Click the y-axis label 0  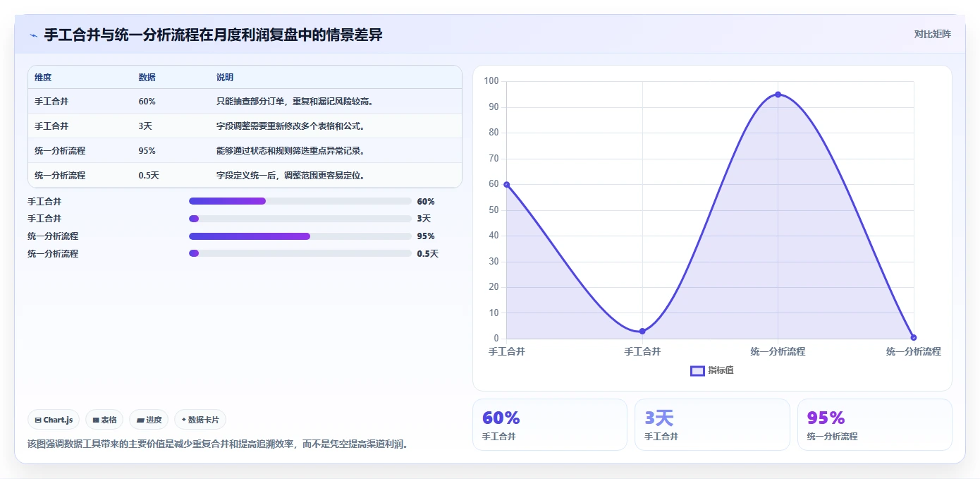click(x=496, y=339)
